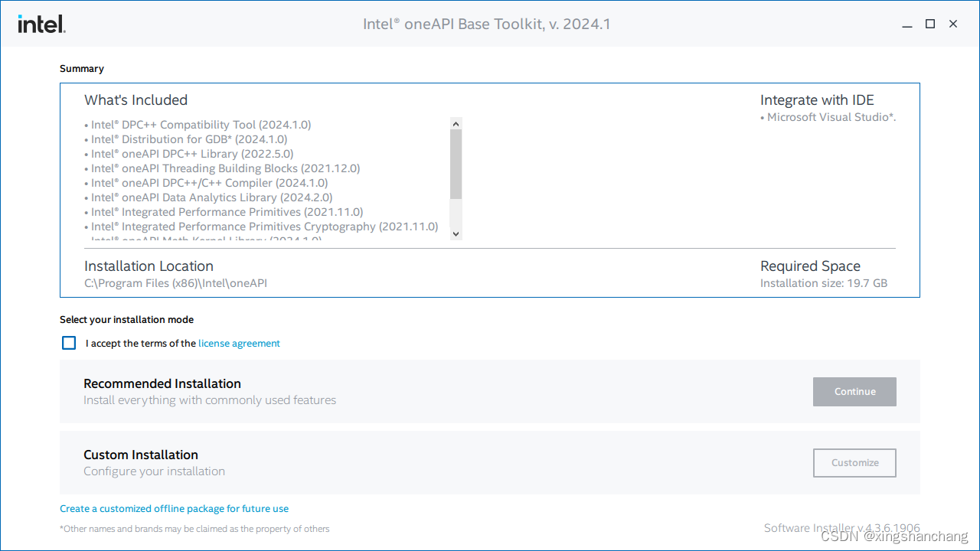Click Recommended Installation heading
Screen dimensions: 980x551
coord(162,383)
